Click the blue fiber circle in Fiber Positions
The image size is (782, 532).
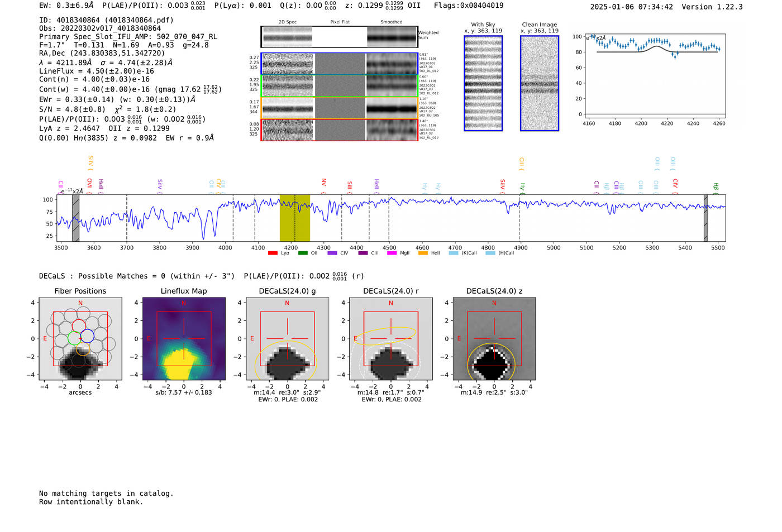click(x=87, y=336)
